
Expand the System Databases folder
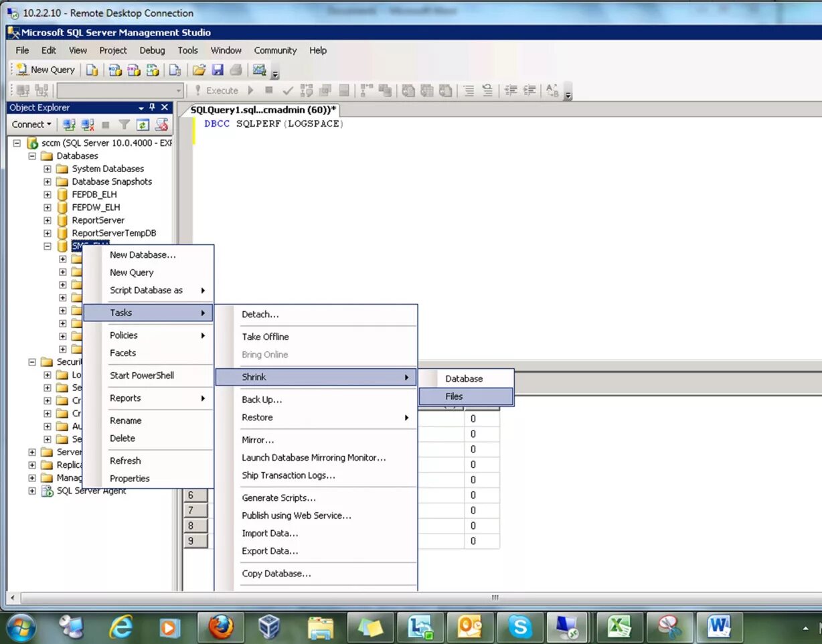pos(48,169)
